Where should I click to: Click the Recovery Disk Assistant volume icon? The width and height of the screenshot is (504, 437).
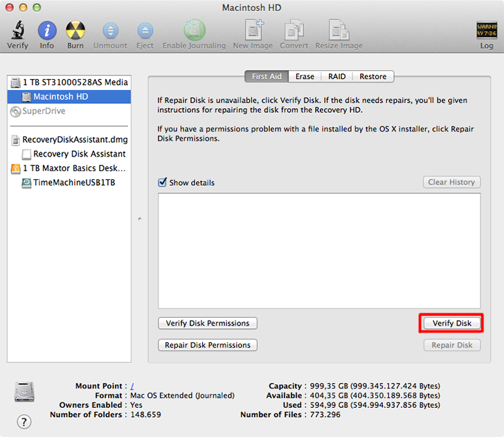point(26,154)
